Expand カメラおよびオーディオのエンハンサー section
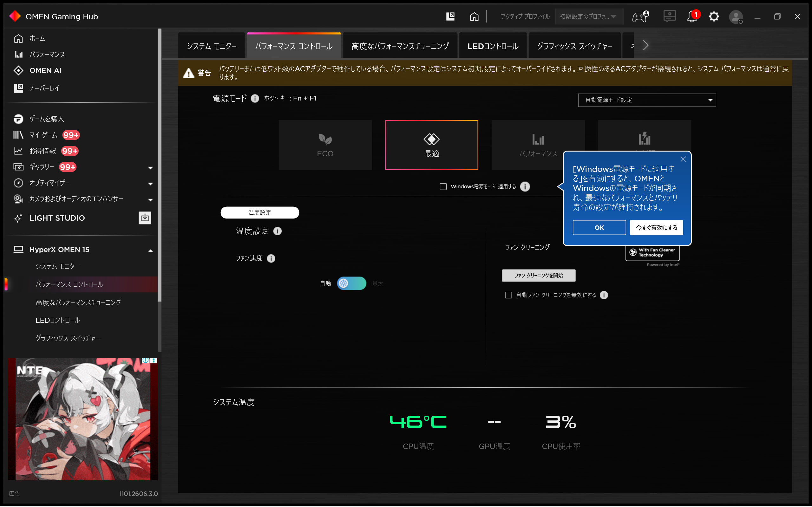The image size is (812, 507). tap(150, 199)
